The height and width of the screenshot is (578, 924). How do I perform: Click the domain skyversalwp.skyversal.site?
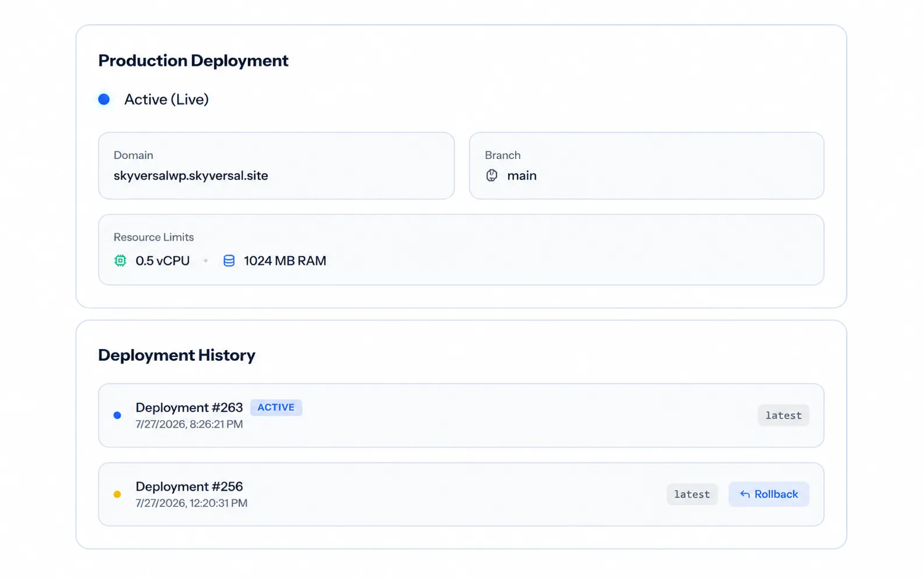(x=191, y=175)
